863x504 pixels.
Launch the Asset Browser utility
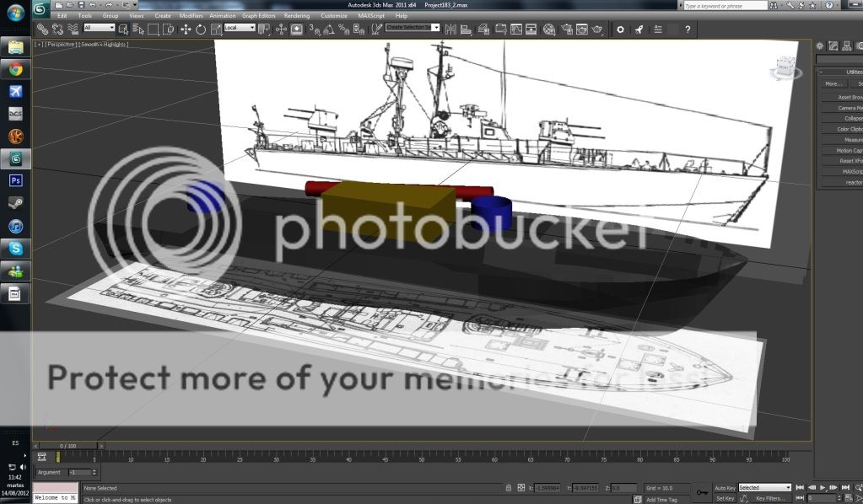click(x=844, y=99)
